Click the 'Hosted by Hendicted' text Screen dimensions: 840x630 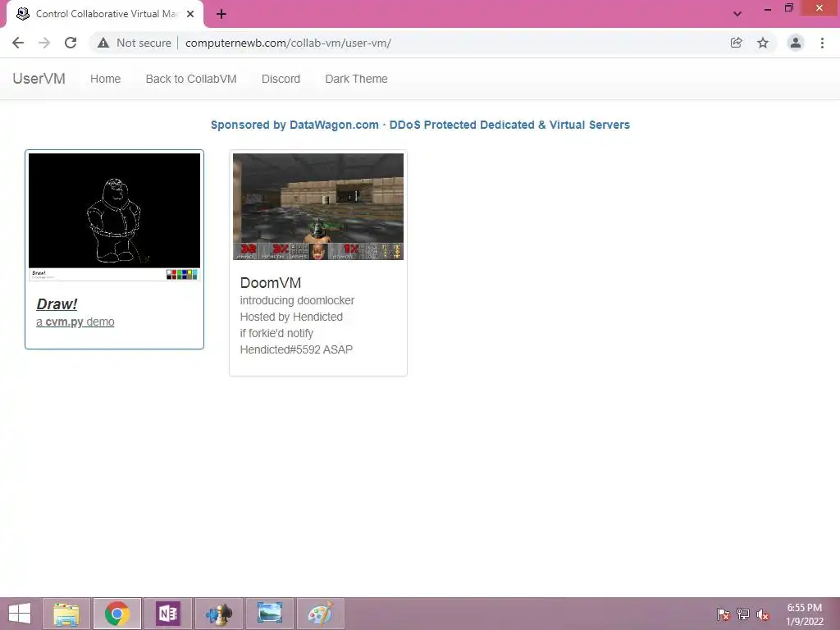[291, 317]
